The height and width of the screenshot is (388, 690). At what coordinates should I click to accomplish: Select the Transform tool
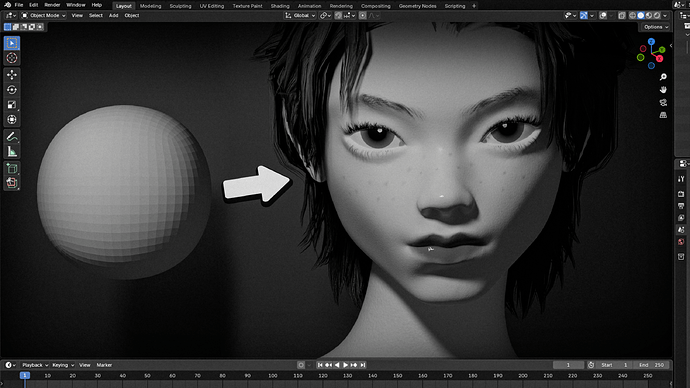[x=12, y=120]
